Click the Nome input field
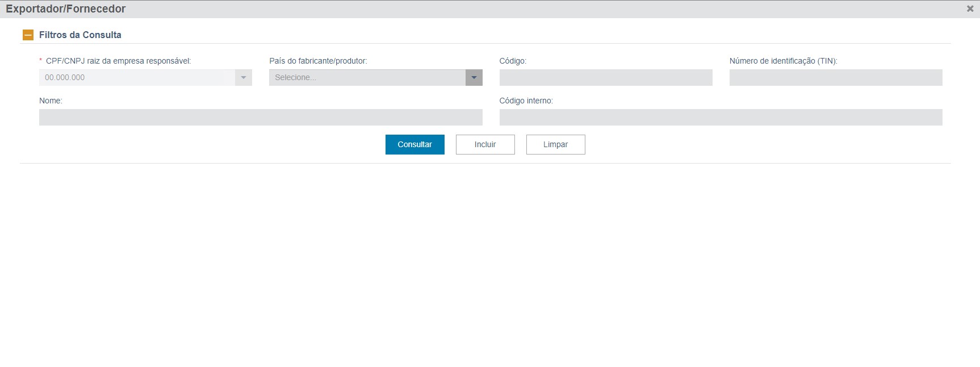 pos(261,117)
